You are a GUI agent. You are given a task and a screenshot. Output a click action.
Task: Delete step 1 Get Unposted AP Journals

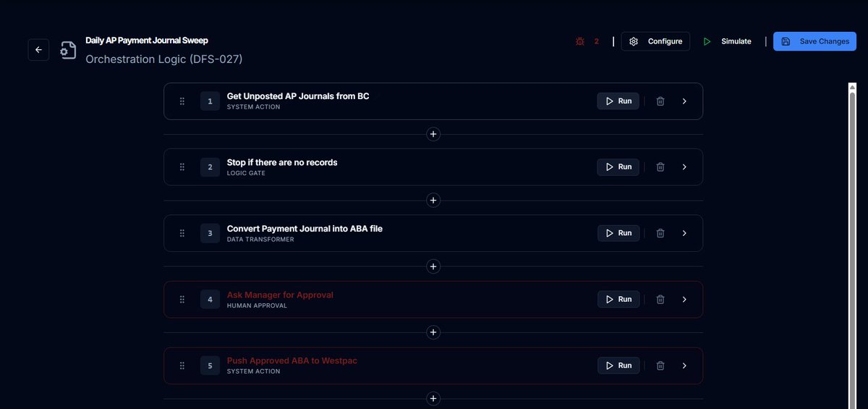(660, 101)
